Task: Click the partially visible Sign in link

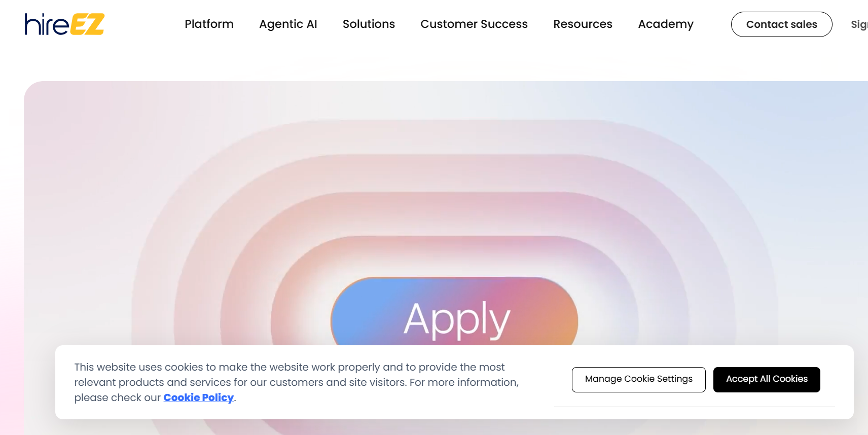Action: (x=859, y=24)
